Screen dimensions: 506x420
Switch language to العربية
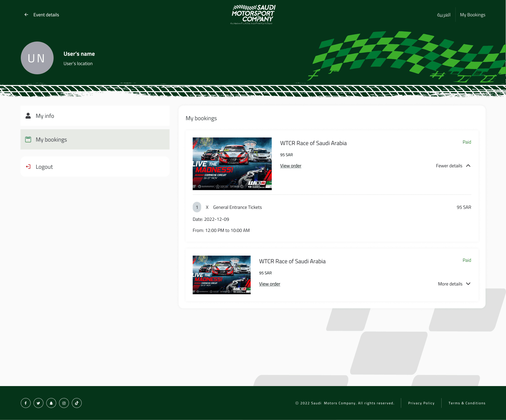(444, 15)
